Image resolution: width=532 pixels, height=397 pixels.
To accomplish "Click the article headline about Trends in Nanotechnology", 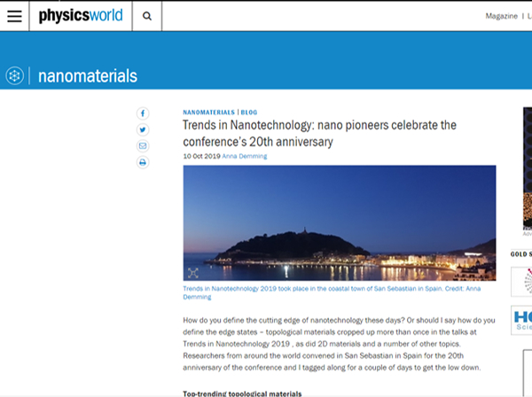I will [x=319, y=133].
